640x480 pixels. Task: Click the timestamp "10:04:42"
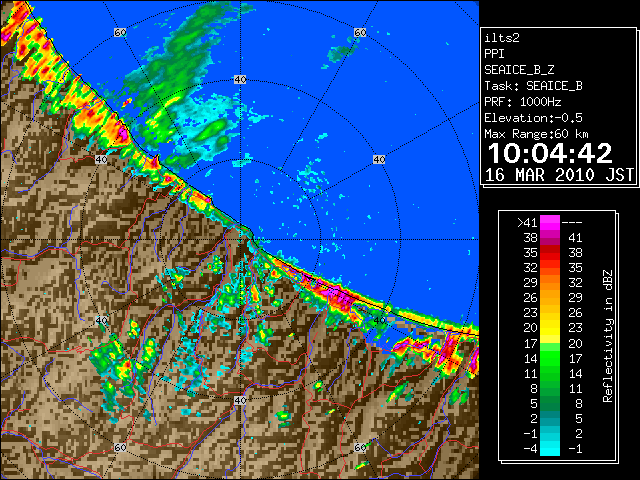point(550,153)
